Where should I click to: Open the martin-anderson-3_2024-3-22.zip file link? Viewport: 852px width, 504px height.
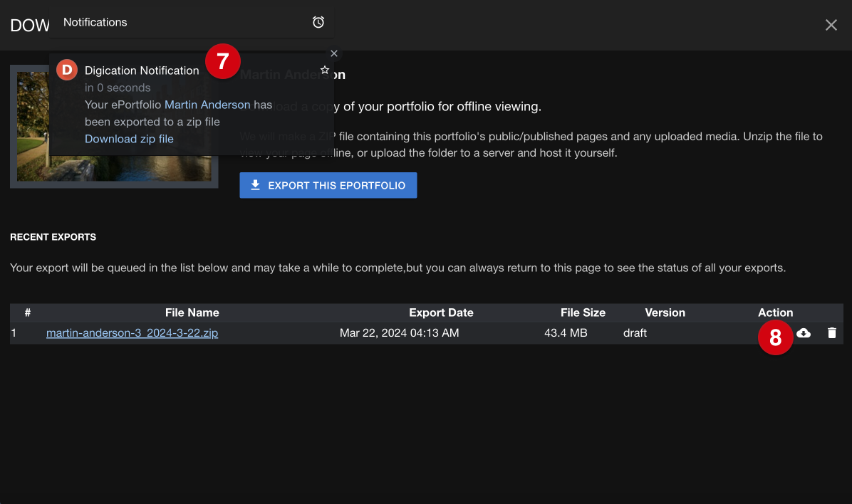[x=132, y=333]
